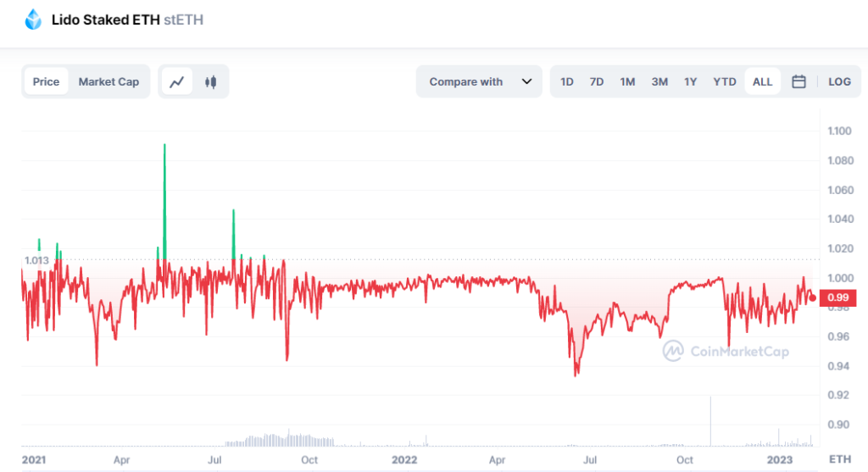Click the stETH ticker symbol
The image size is (868, 472).
[184, 20]
